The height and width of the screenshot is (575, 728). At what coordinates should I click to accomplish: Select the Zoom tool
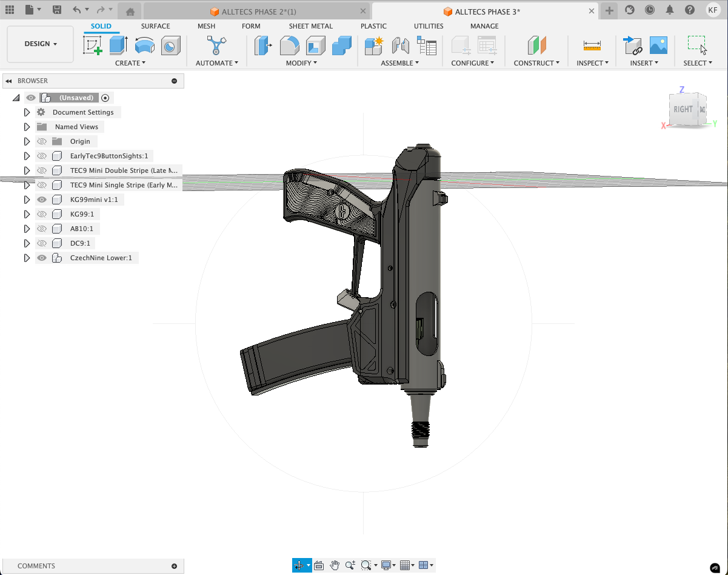350,565
